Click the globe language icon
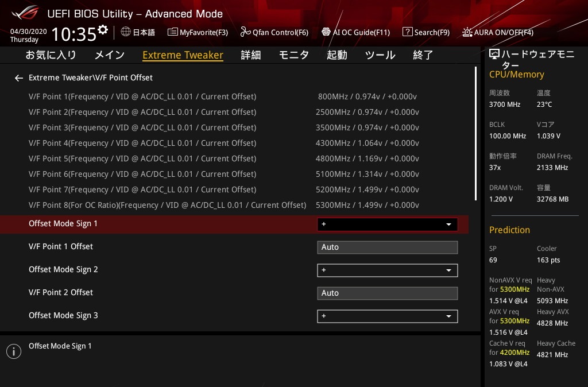Viewport: 588px width, 387px height. tap(126, 32)
